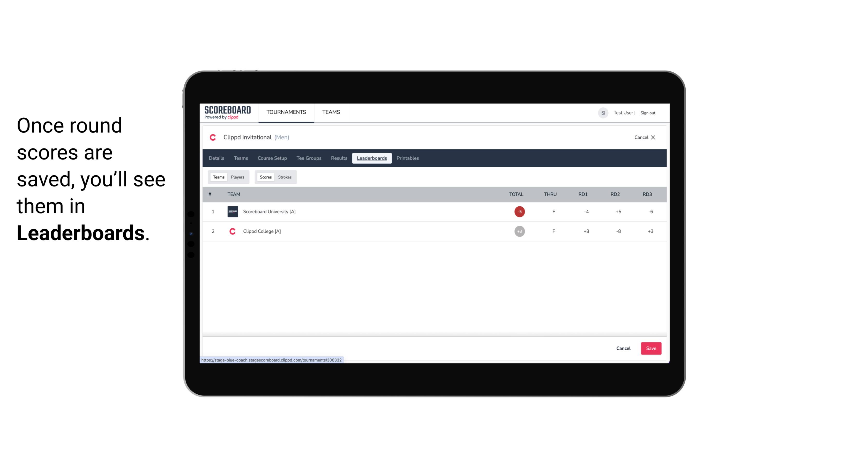Screen dimensions: 868x467
Task: Click the red Save button
Action: [x=650, y=348]
